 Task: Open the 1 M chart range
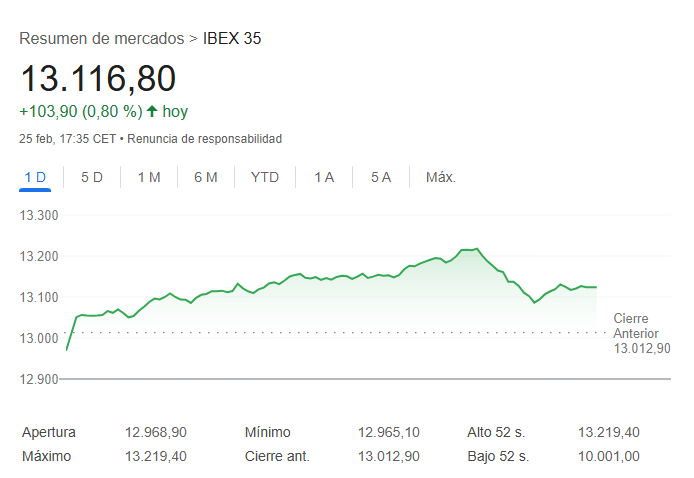149,177
